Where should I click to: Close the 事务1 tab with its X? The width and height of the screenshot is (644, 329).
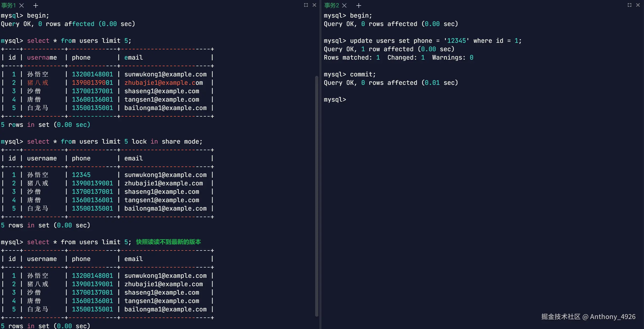[x=22, y=5]
